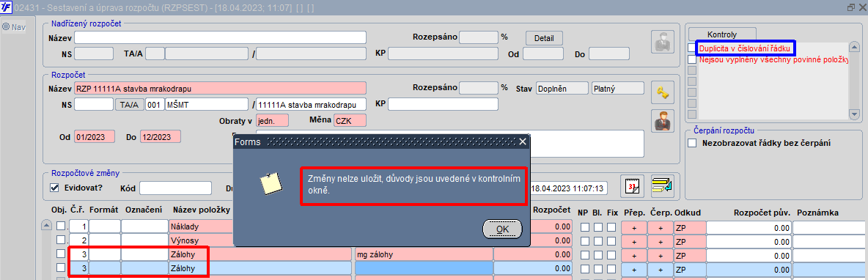This screenshot has height=280, width=868.
Task: Click the Odkud cell ZP in first row
Action: [x=690, y=227]
